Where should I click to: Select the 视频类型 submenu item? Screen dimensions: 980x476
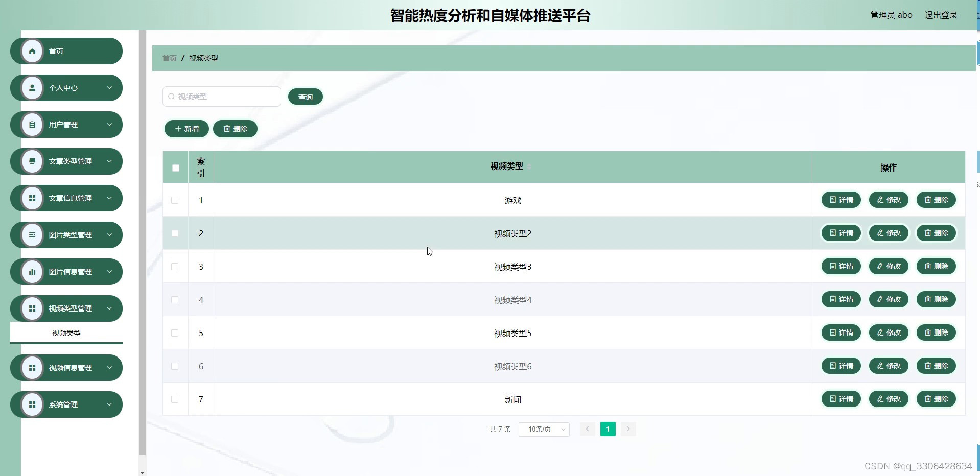(66, 333)
